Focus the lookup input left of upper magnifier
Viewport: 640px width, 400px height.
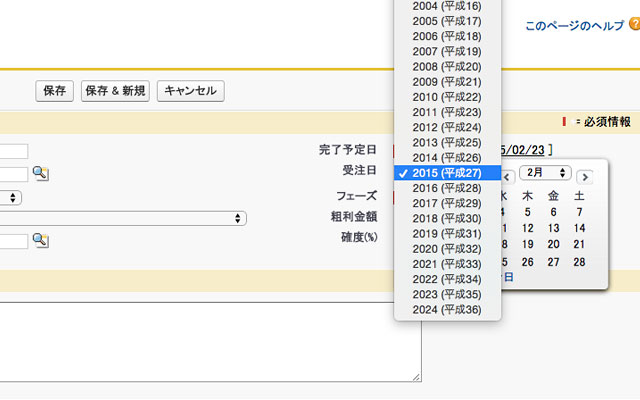[14, 174]
